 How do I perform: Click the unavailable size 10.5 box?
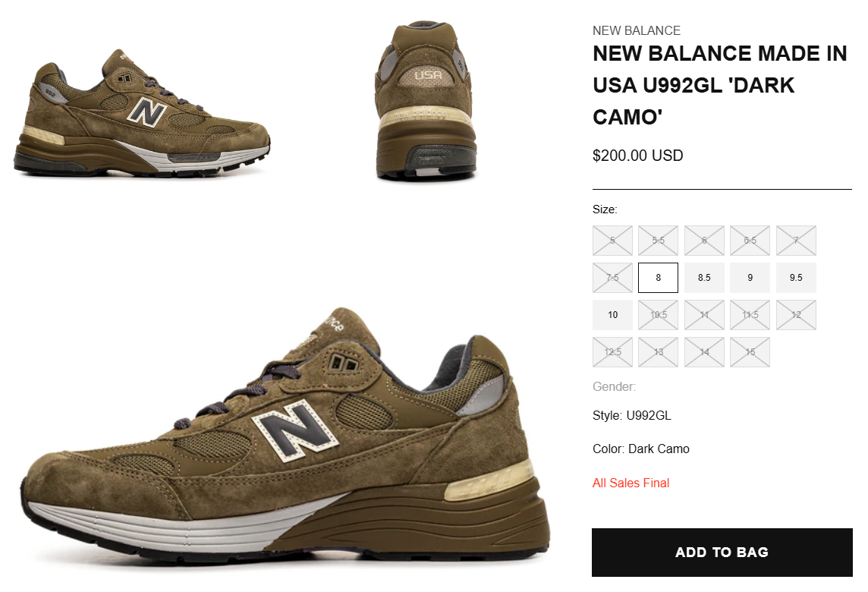pos(658,314)
